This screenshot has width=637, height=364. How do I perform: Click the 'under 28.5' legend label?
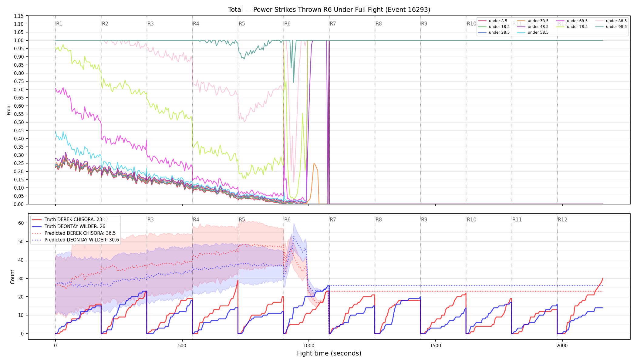499,32
